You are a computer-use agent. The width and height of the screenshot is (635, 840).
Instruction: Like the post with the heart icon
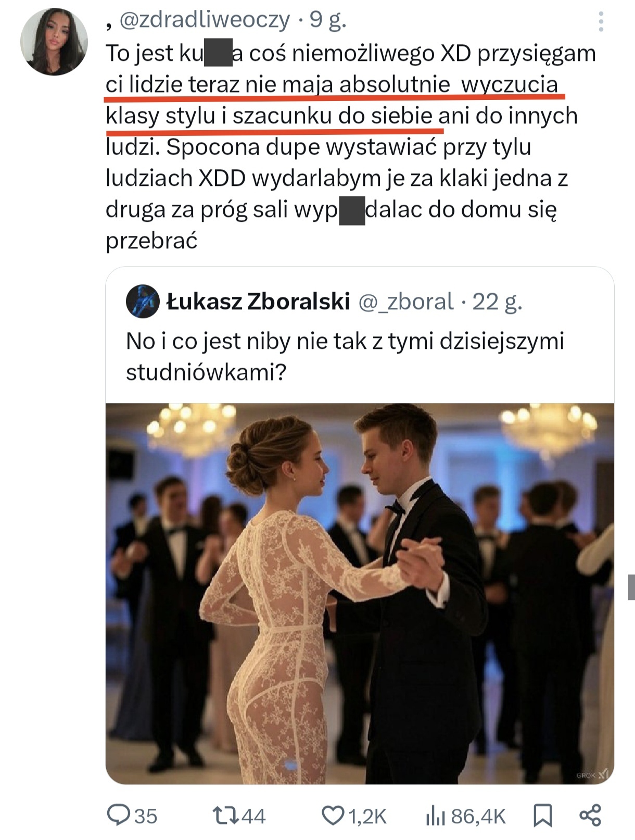click(x=333, y=815)
